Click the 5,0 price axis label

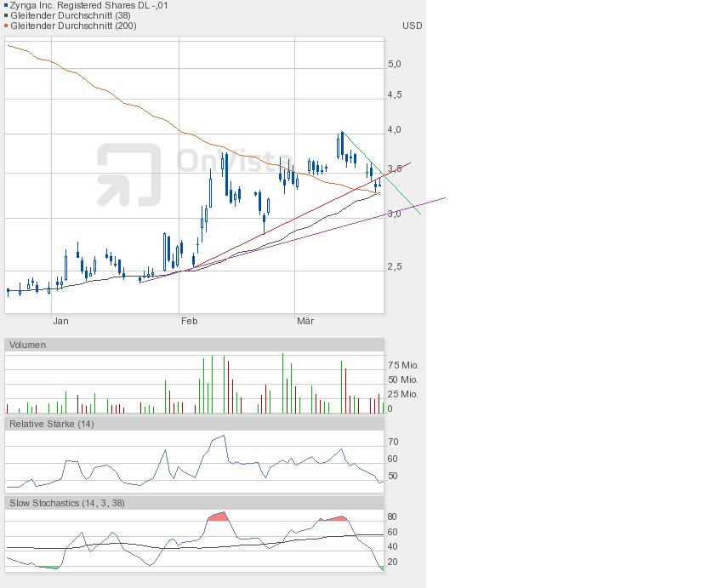[394, 64]
